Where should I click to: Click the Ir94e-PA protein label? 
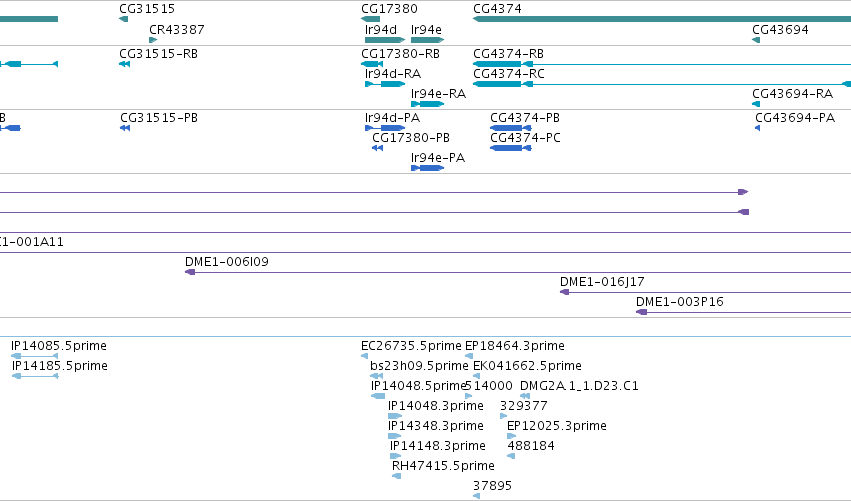pos(437,158)
